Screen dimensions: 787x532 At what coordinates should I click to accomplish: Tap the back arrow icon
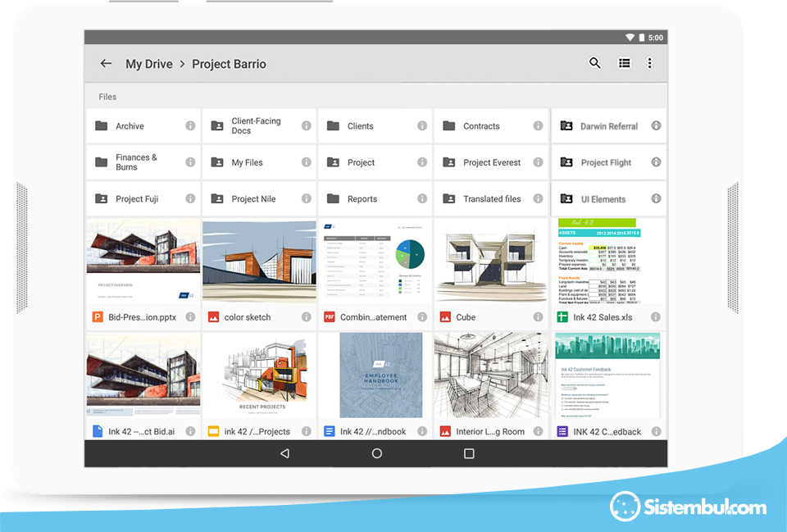point(106,64)
